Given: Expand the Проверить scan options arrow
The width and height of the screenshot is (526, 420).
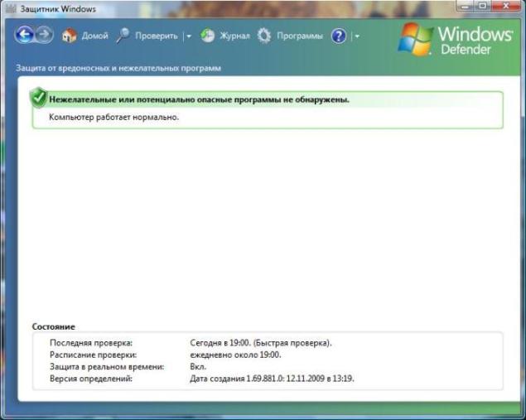Looking at the screenshot, I should pos(189,36).
